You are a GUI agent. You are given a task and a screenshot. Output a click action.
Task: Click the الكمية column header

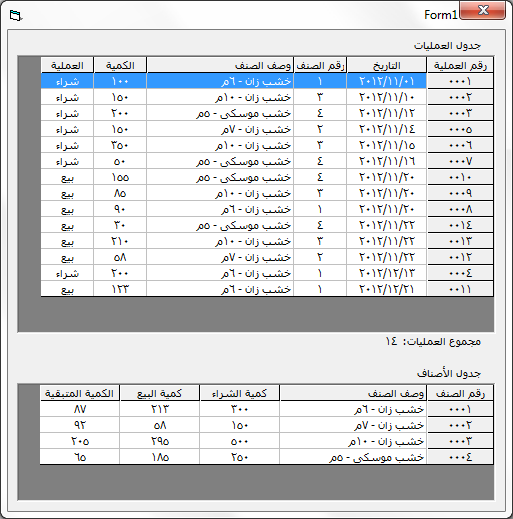pos(120,65)
